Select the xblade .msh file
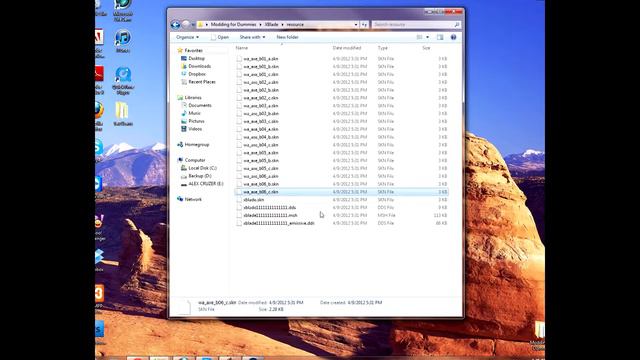The image size is (640, 360). coord(270,215)
